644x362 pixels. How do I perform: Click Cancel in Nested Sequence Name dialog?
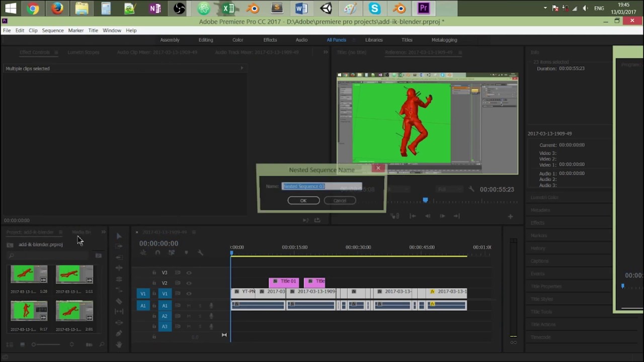pyautogui.click(x=340, y=201)
